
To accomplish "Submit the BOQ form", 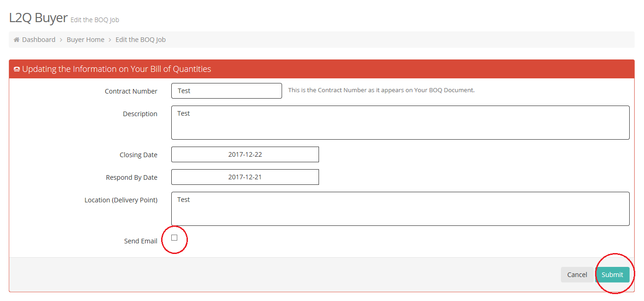I will [x=612, y=275].
